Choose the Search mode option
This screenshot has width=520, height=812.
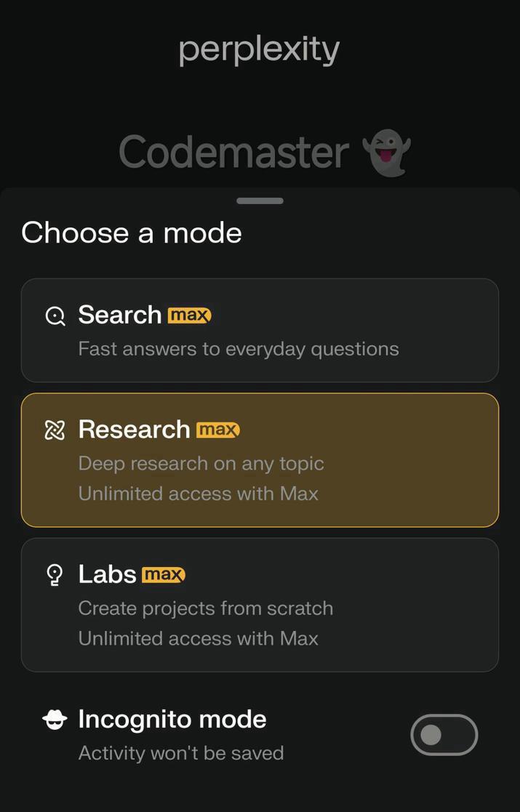pyautogui.click(x=260, y=330)
